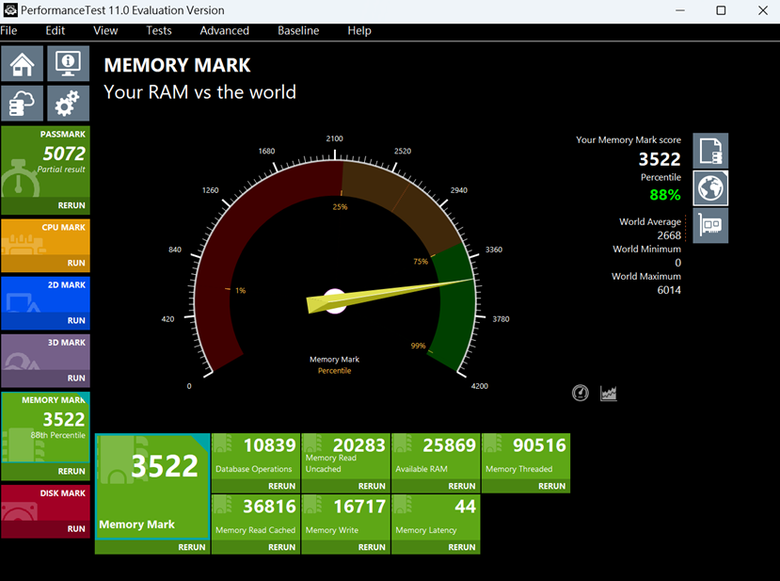
Task: Rerun the Available RAM test
Action: tap(462, 486)
